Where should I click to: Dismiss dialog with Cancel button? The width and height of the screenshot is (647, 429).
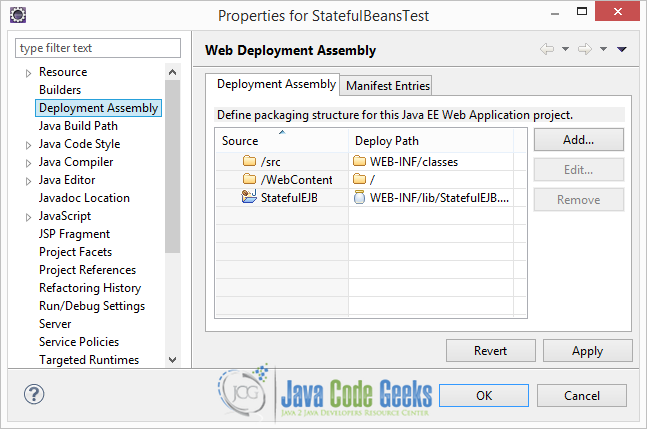[x=581, y=396]
